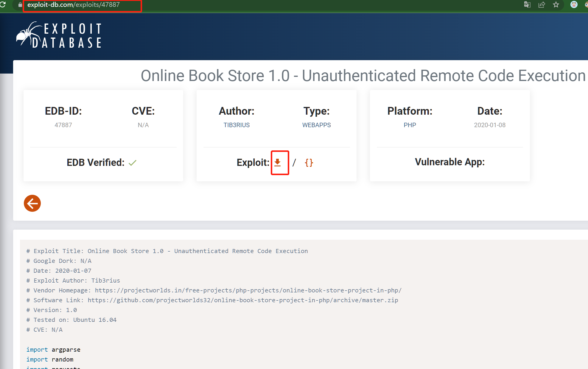Click the share page icon
This screenshot has width=588, height=369.
click(542, 5)
